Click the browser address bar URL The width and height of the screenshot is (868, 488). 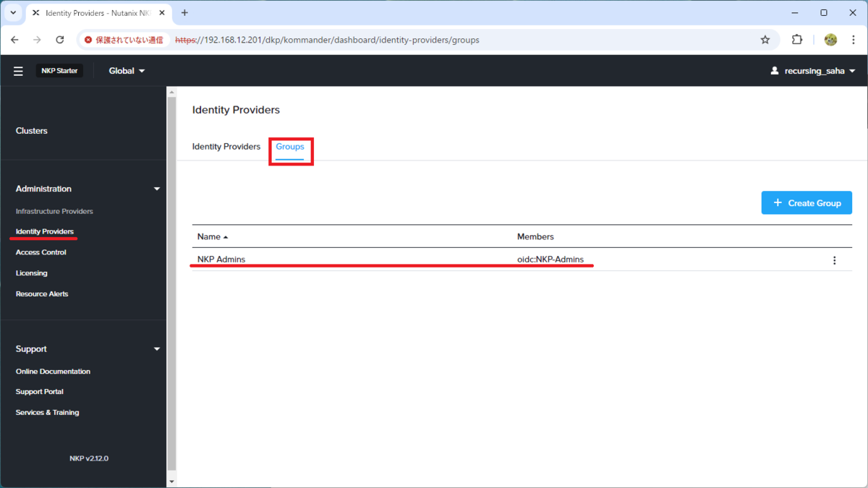coord(327,40)
